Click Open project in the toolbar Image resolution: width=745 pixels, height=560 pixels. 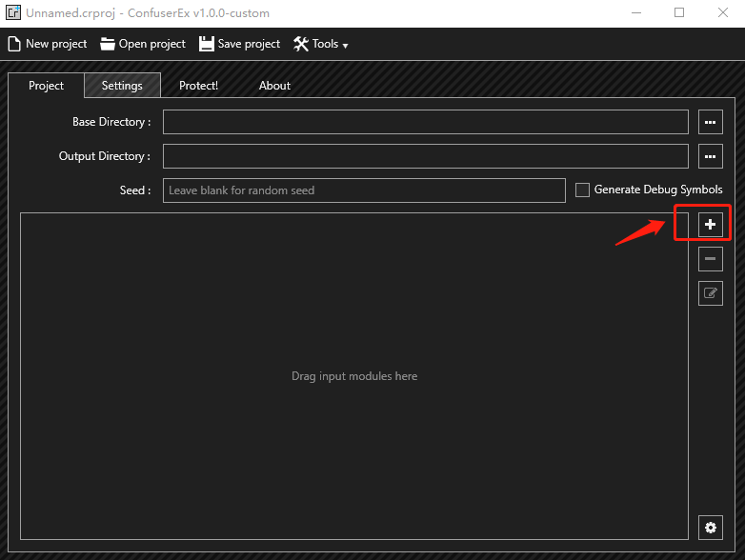(x=143, y=44)
